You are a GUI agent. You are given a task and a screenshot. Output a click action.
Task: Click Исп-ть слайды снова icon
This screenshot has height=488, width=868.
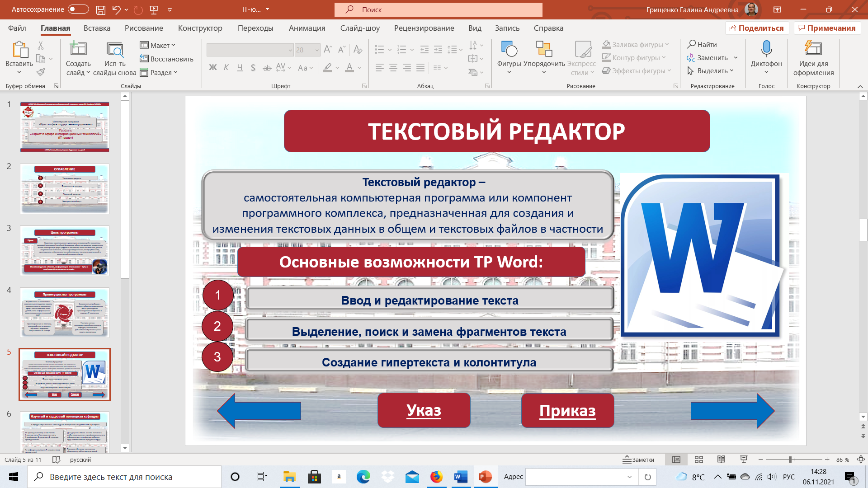click(x=115, y=50)
